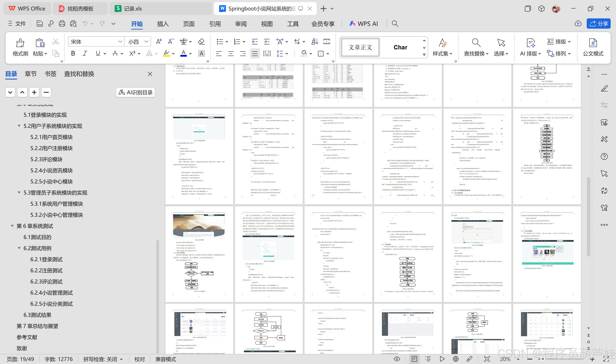Click the print icon in quick toolbar
Screen dimensions: 616x364
[x=62, y=24]
